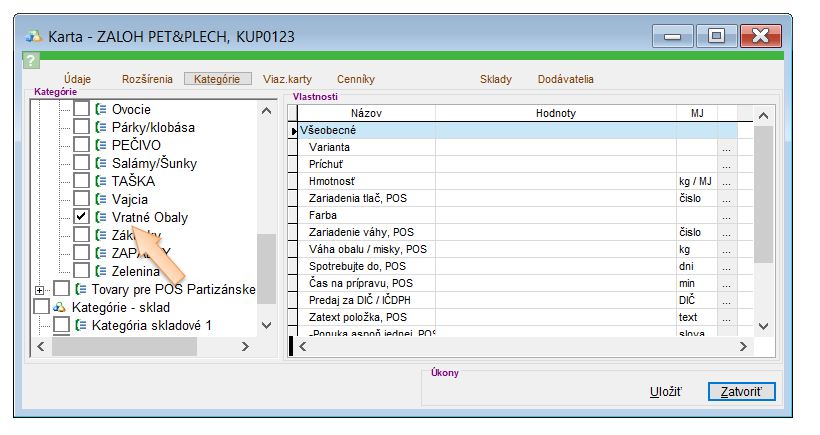Click the Ovocie category list icon

(101, 109)
